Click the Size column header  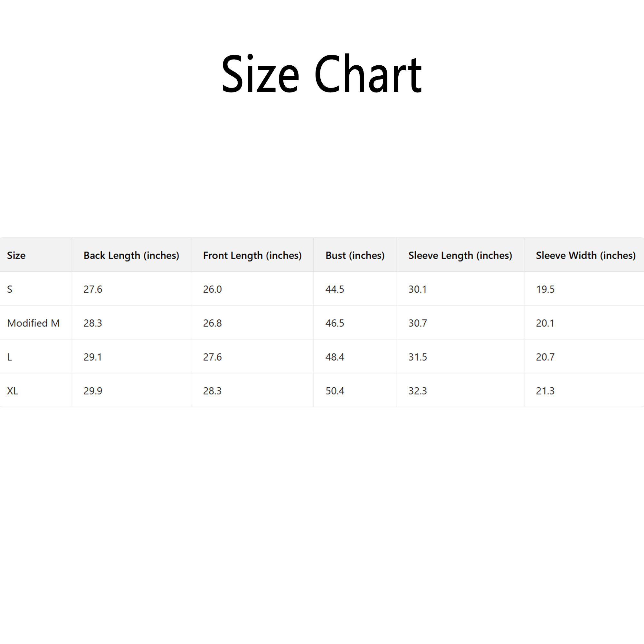[16, 255]
